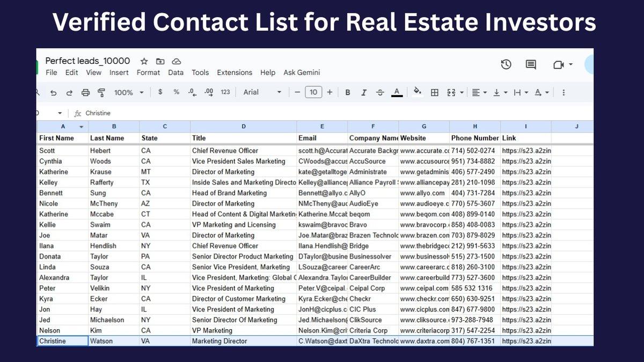644x362 pixels.
Task: Open the name box dropdown arrow
Action: coord(60,113)
